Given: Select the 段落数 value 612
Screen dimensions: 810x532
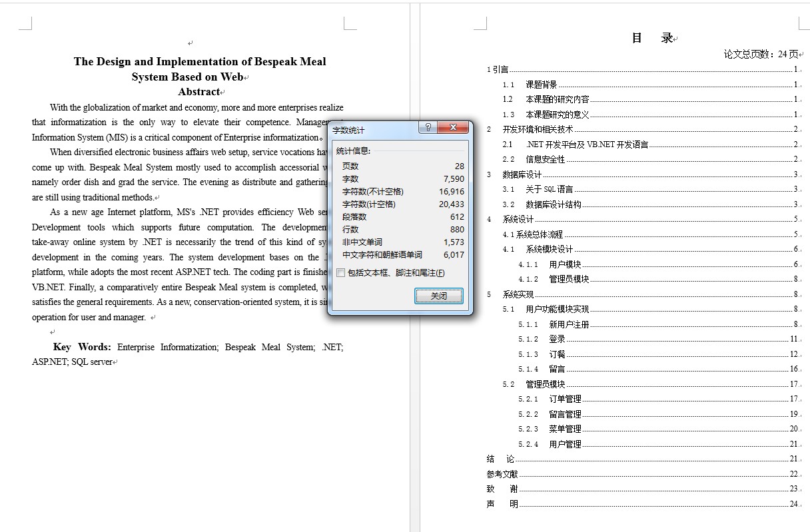Looking at the screenshot, I should point(457,217).
